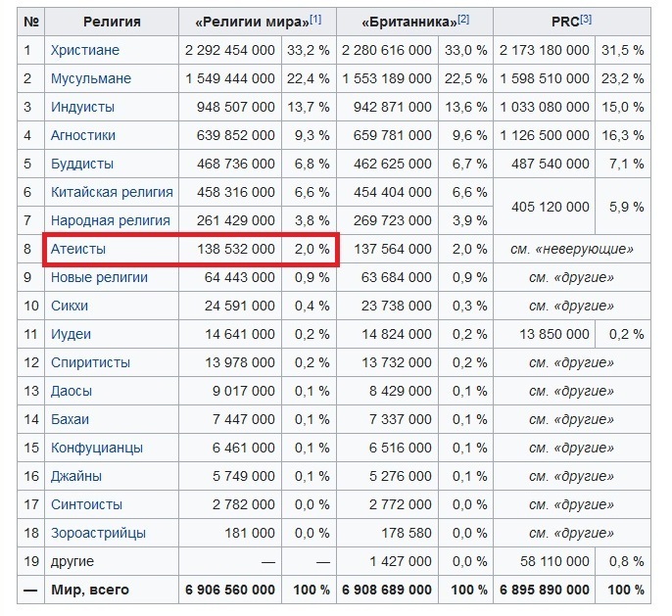Select the Народная религия link

click(x=111, y=220)
